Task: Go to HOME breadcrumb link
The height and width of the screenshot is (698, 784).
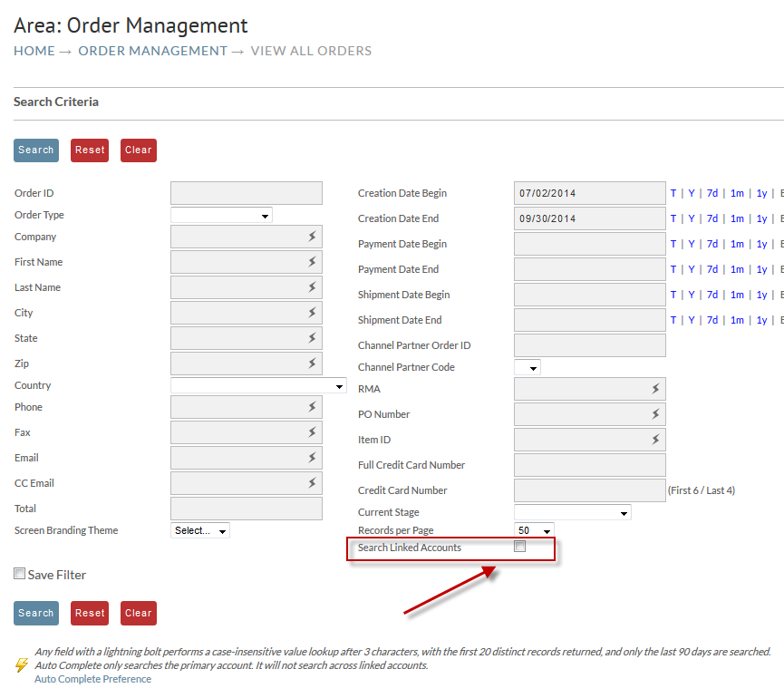Action: (34, 51)
